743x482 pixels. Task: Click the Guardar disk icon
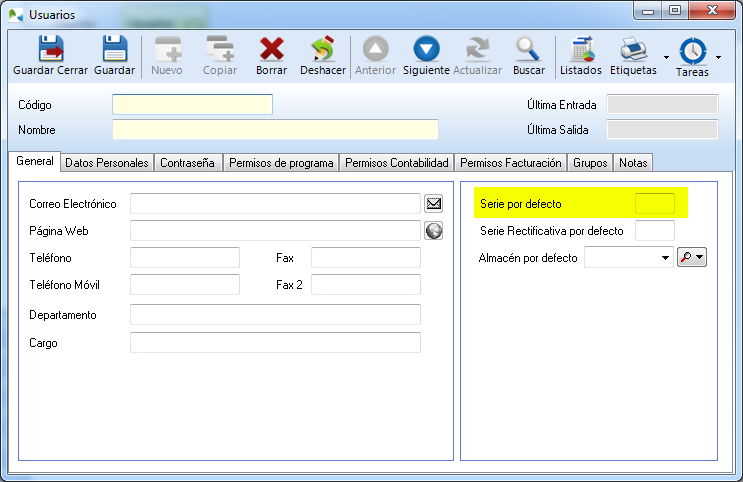(x=114, y=49)
